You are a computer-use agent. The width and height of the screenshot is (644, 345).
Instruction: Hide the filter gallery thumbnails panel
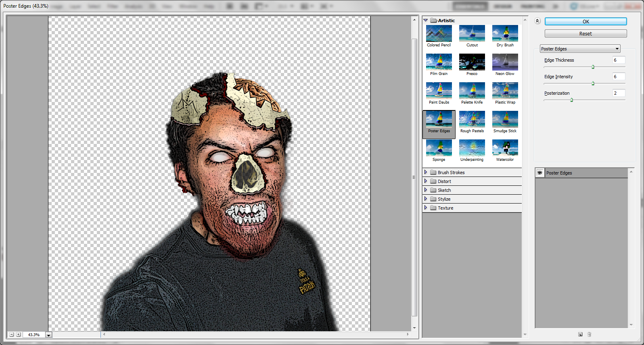[537, 21]
